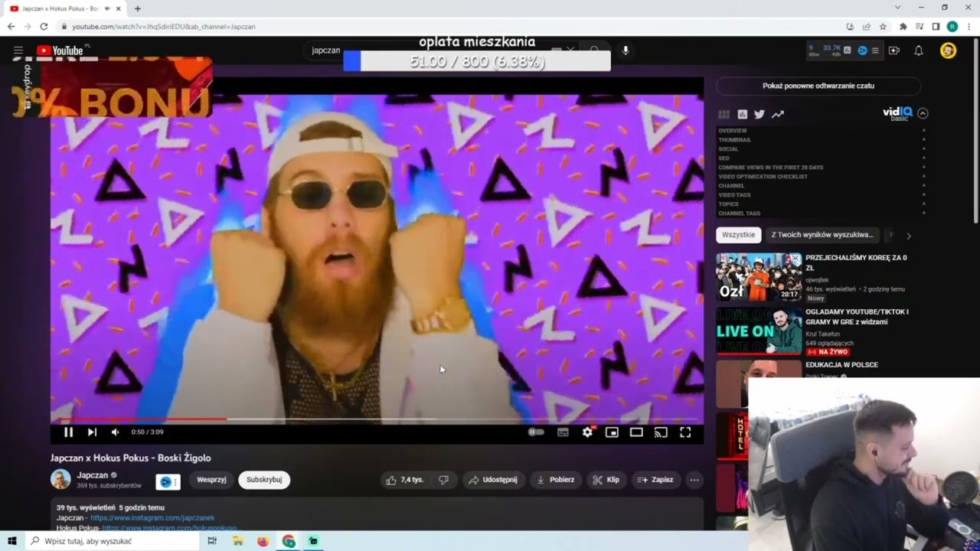Open Chrome from the taskbar
The width and height of the screenshot is (980, 551).
click(x=289, y=541)
